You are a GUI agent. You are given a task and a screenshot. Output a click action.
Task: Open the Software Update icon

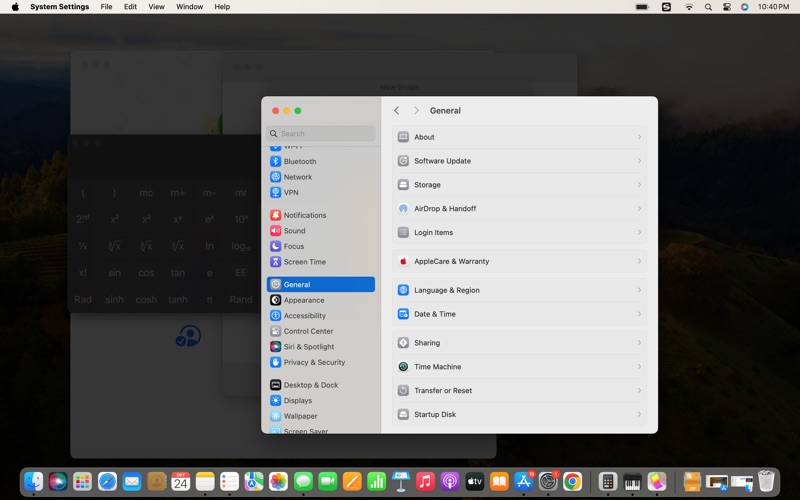click(x=403, y=161)
